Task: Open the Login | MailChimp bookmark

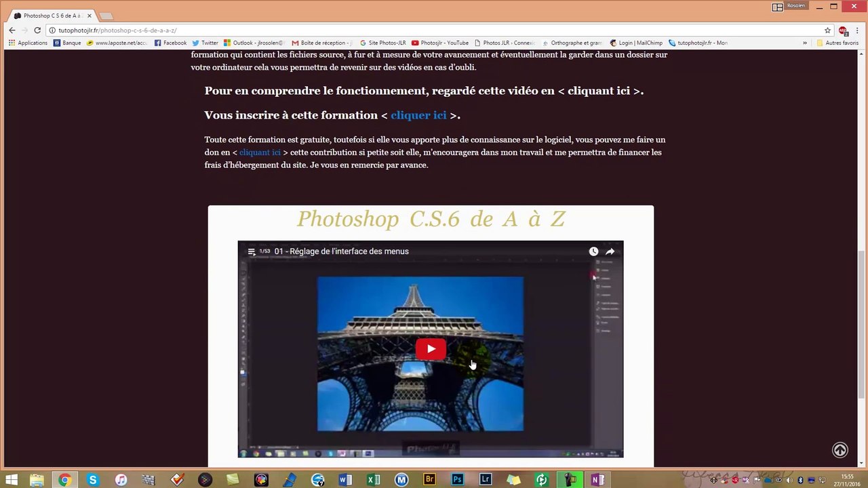Action: click(636, 43)
